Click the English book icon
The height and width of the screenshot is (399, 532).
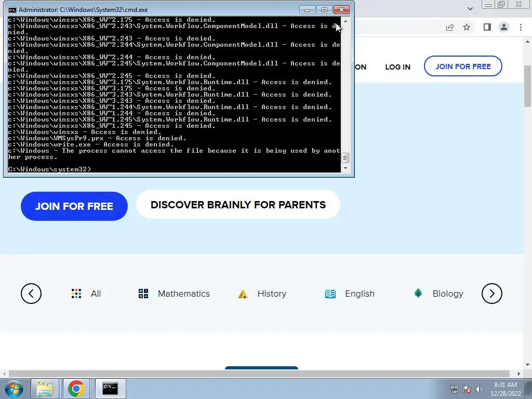pyautogui.click(x=330, y=294)
